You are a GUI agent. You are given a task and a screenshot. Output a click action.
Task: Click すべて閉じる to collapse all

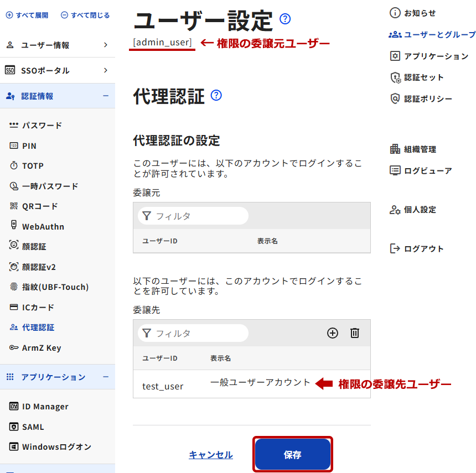pos(85,15)
